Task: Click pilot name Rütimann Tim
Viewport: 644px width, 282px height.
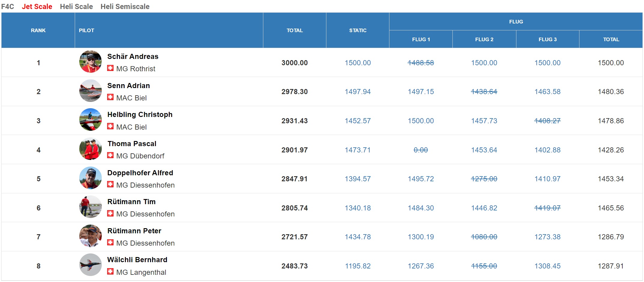Action: point(132,202)
